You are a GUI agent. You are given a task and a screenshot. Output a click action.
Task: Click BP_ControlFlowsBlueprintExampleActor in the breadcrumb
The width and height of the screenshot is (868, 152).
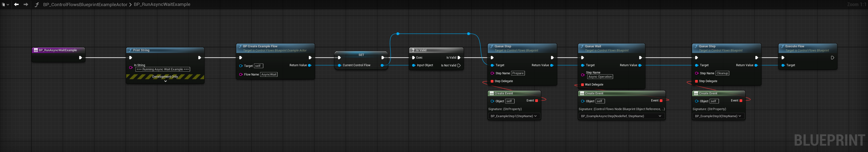click(85, 5)
